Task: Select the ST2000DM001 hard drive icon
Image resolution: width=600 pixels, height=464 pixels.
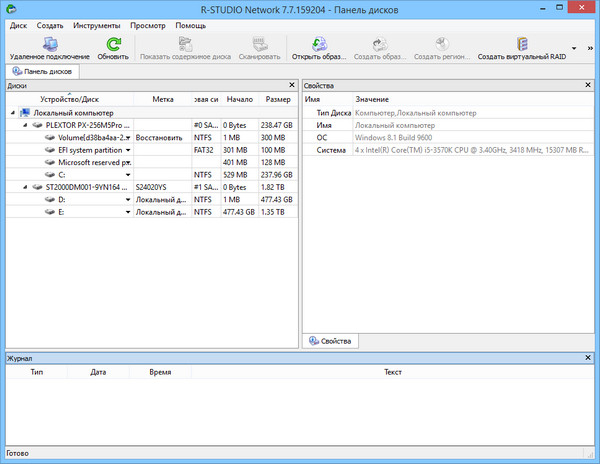Action: click(35, 187)
